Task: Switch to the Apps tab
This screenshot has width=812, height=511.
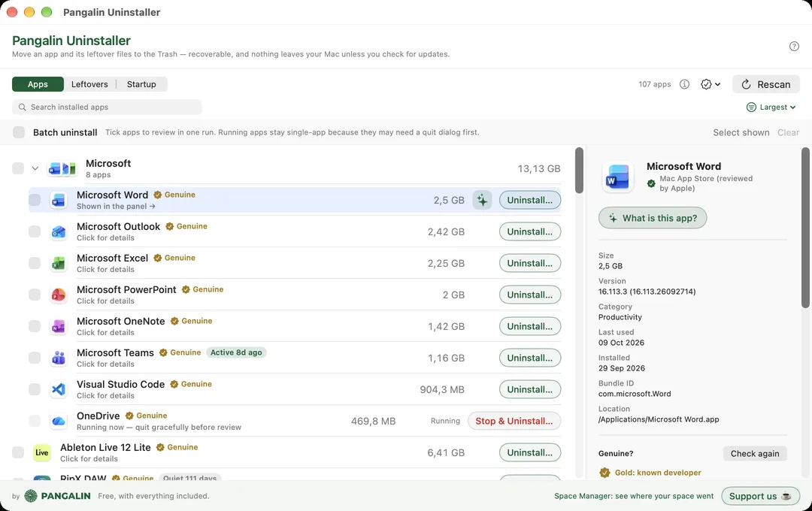Action: pos(38,84)
